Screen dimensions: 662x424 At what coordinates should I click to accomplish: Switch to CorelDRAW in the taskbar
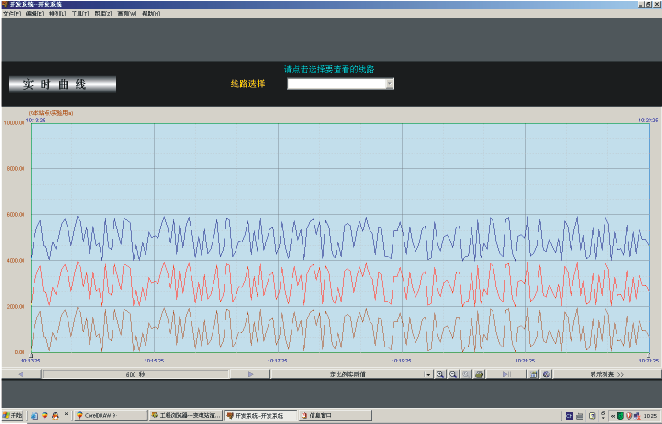point(110,415)
